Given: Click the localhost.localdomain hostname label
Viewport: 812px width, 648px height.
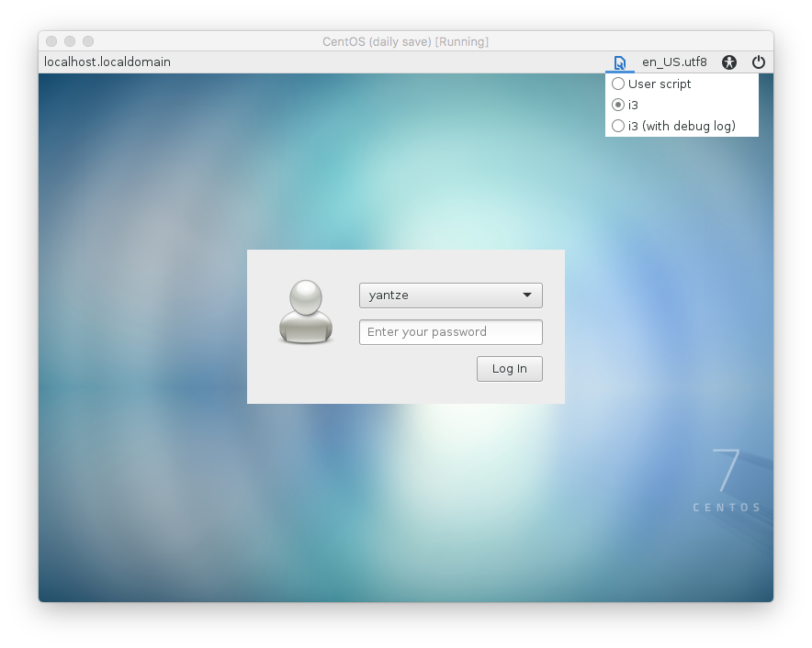Looking at the screenshot, I should point(107,62).
